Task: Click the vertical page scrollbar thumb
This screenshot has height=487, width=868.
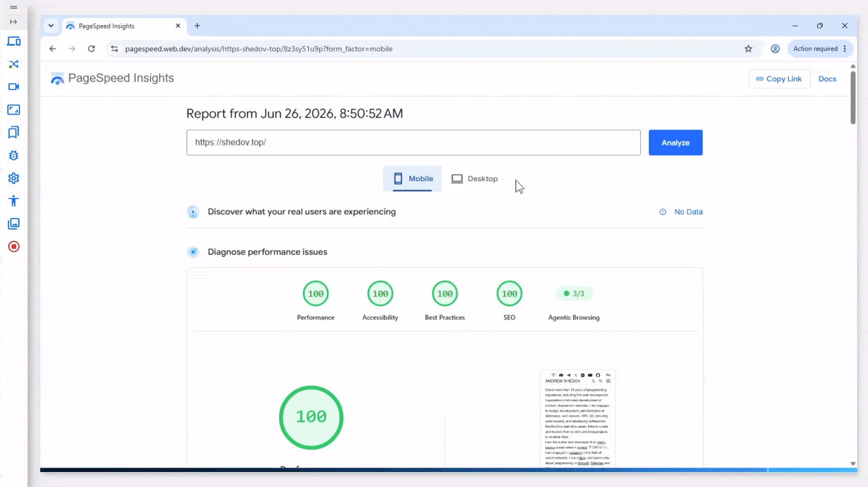Action: (x=853, y=98)
